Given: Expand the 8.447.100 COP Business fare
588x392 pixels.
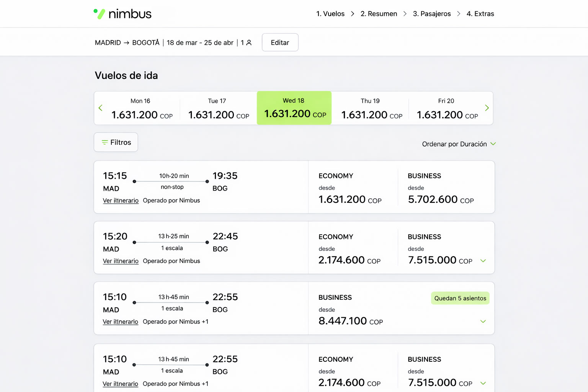Looking at the screenshot, I should tap(483, 322).
